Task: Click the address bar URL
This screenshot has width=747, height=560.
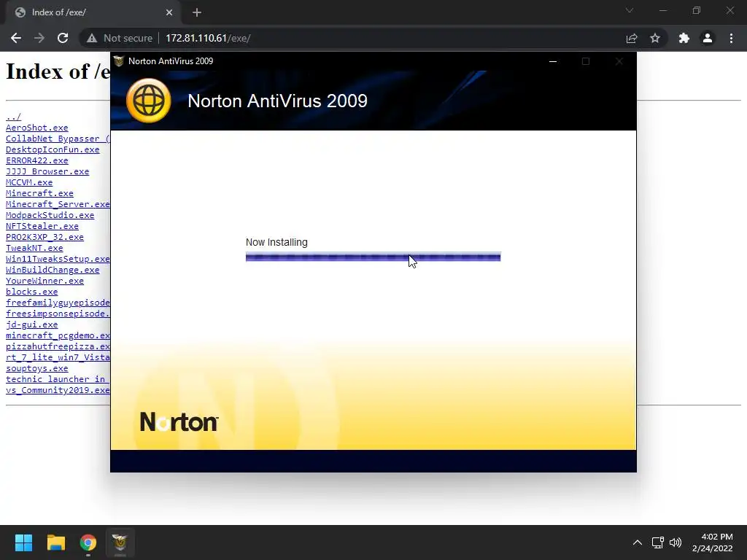Action: 208,38
